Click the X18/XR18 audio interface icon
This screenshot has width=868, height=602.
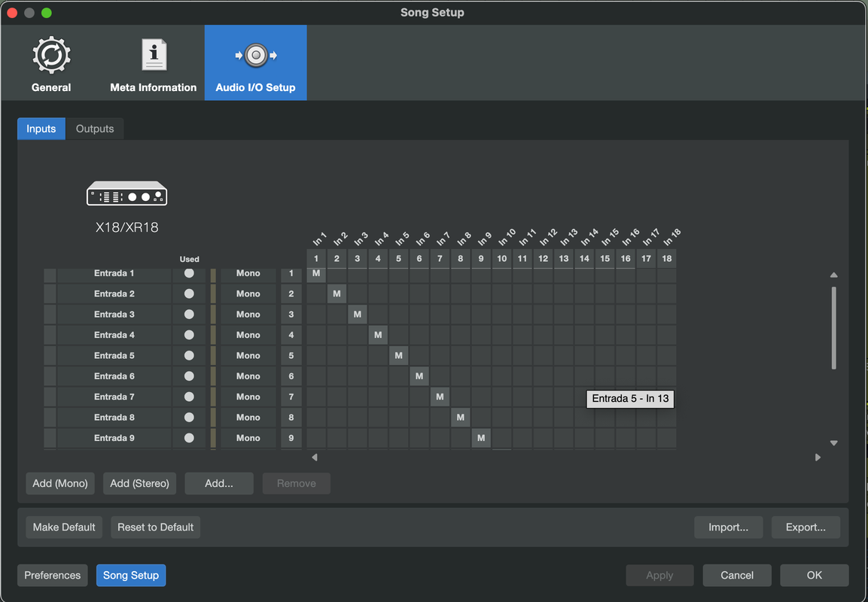pyautogui.click(x=126, y=193)
